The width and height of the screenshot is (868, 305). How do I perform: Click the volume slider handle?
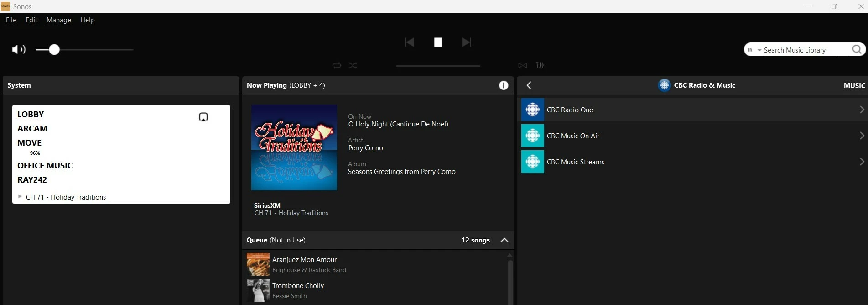[54, 49]
